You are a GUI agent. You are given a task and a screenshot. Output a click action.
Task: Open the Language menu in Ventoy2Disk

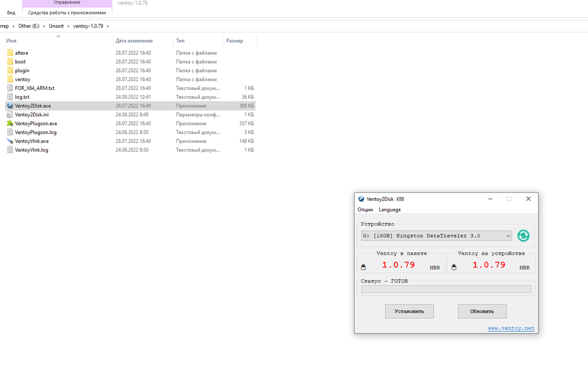(x=390, y=209)
